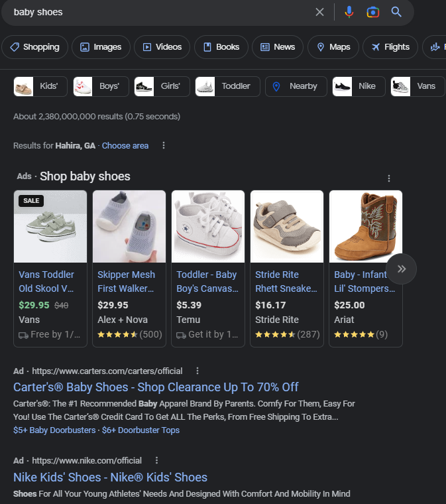Filter results by Toddler chip
Viewport: 446px width, 504px height.
tap(228, 86)
